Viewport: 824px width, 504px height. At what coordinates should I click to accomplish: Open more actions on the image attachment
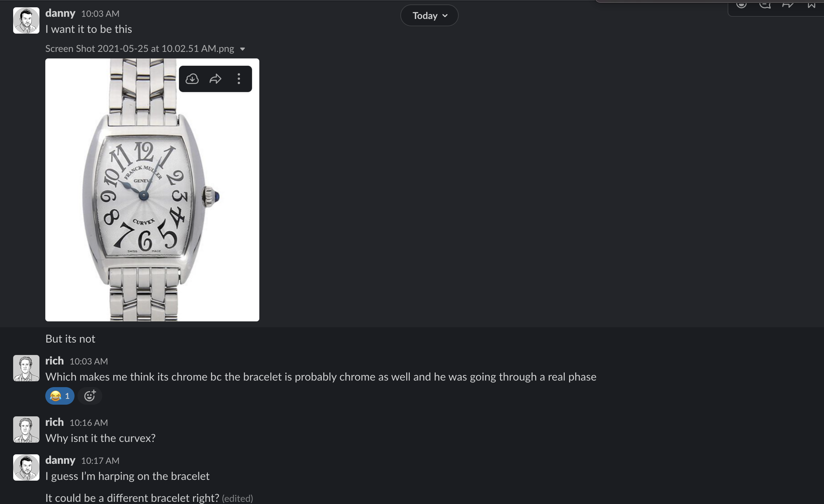point(239,79)
